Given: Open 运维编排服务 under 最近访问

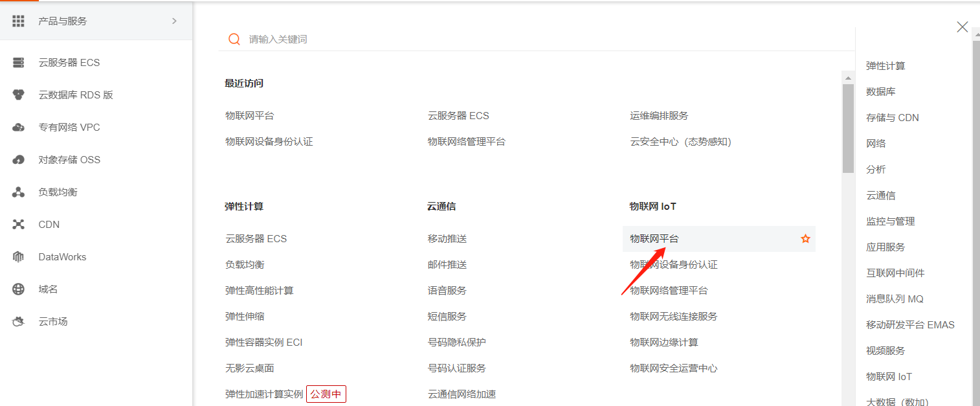Looking at the screenshot, I should [x=659, y=116].
